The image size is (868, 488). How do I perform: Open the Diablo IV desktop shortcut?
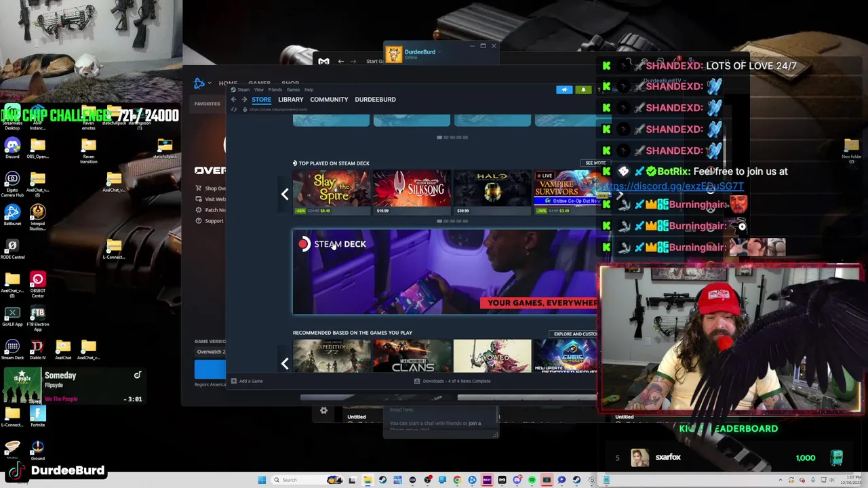[38, 350]
